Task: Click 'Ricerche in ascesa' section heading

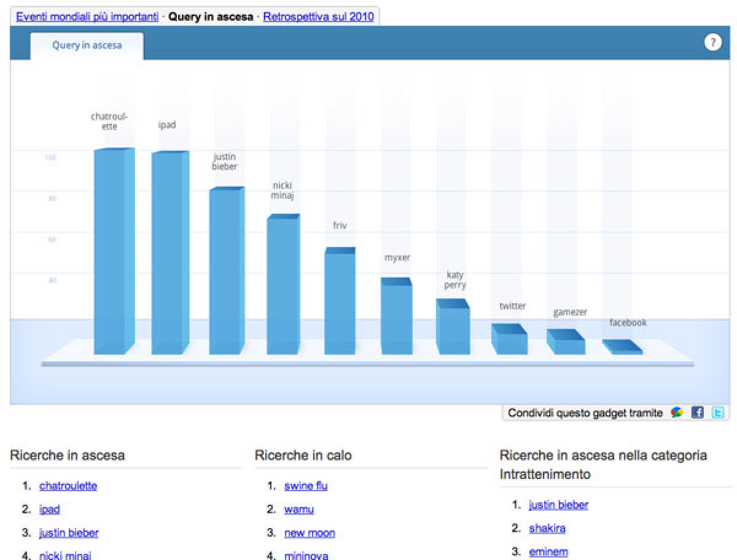Action: click(68, 455)
